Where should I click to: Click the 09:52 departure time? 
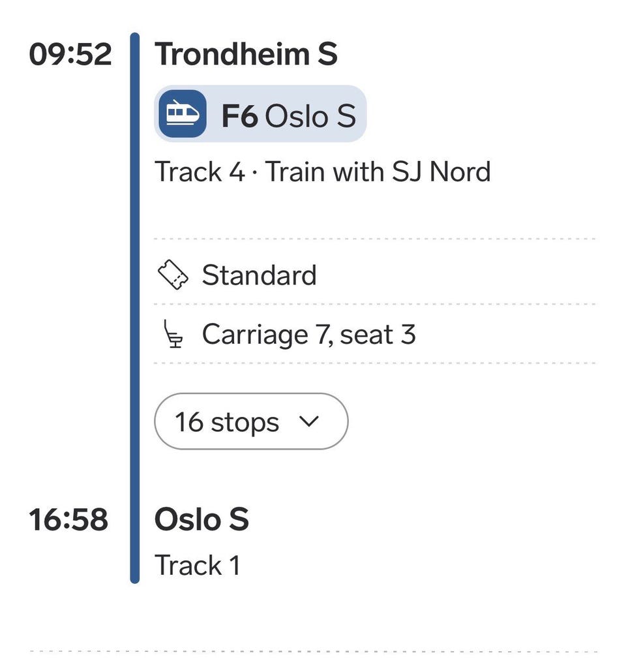70,54
